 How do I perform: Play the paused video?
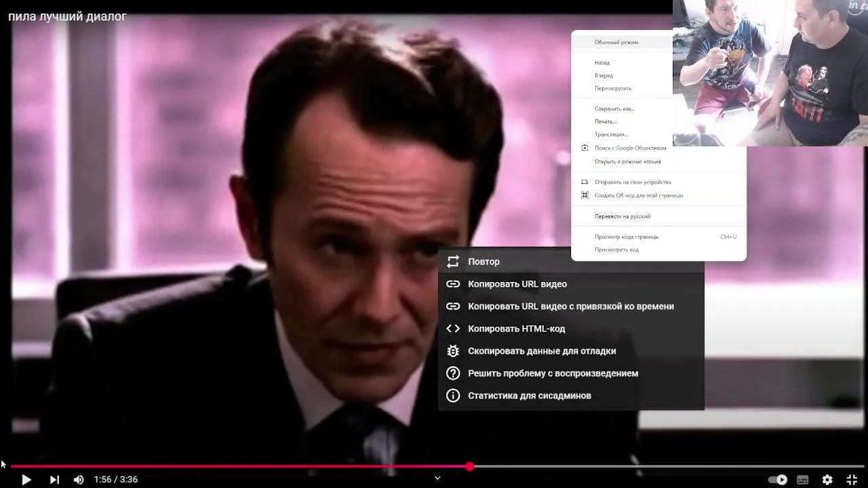click(26, 479)
